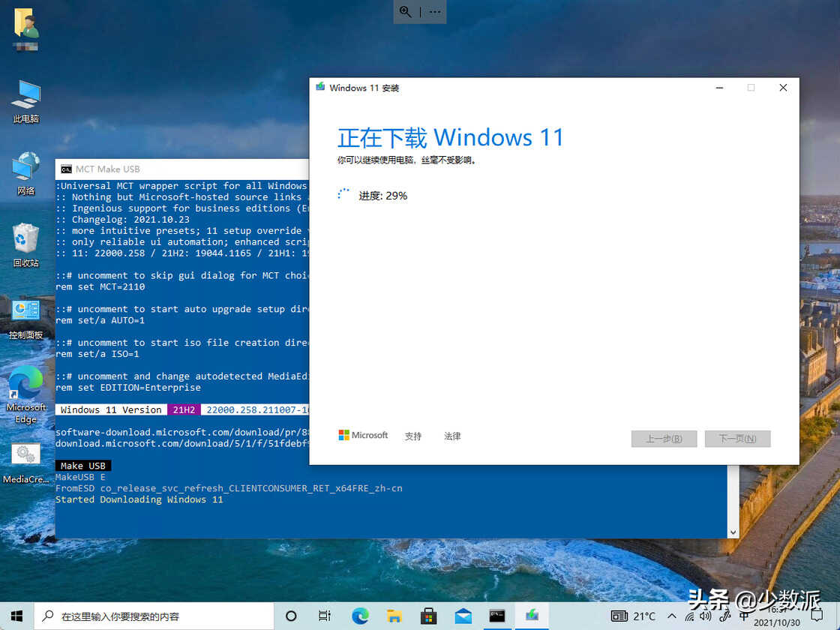
Task: Click the line 'rem set/a ISO=1'
Action: [97, 354]
